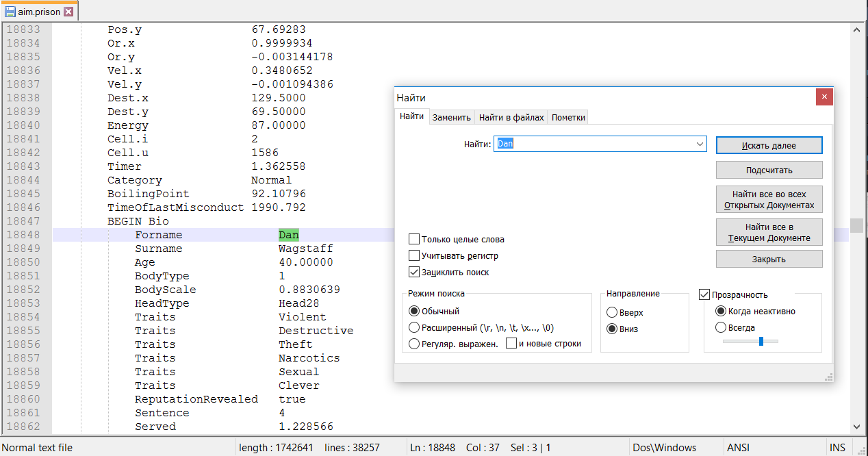The width and height of the screenshot is (868, 456).
Task: Click the scrollbar up arrow
Action: tap(856, 29)
